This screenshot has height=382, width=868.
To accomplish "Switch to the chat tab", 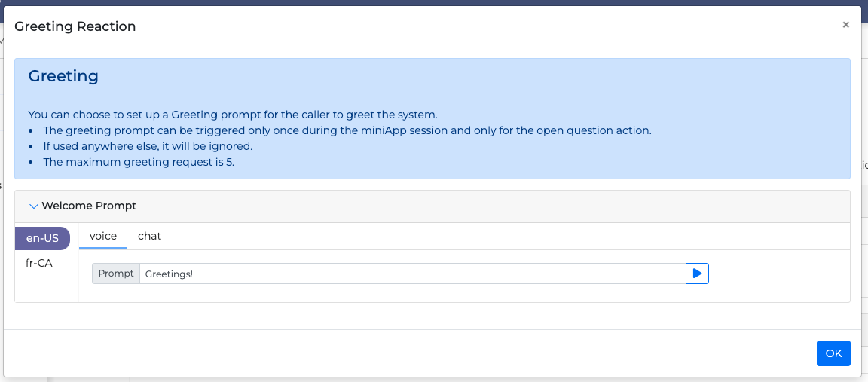I will 149,236.
